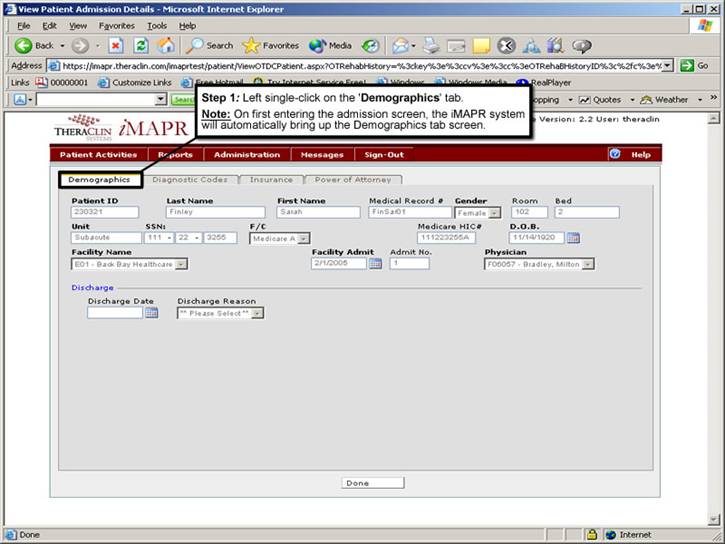Open the calendar icon beside Facility Admit
This screenshot has height=544, width=725.
[375, 264]
